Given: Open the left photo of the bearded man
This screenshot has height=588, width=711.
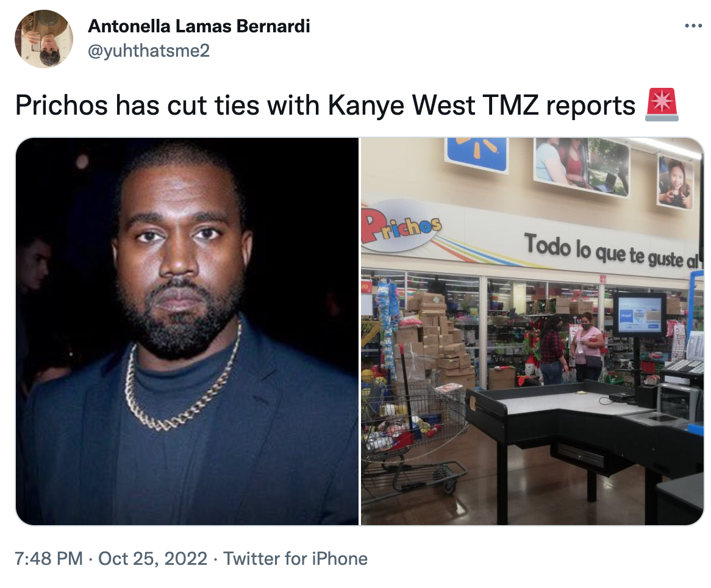Looking at the screenshot, I should pyautogui.click(x=187, y=331).
